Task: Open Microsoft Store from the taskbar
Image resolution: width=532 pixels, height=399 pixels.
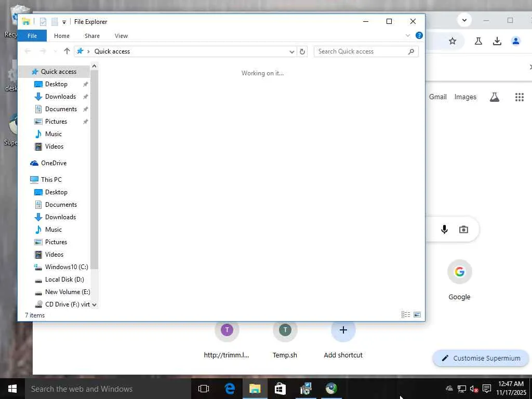Action: 280,389
